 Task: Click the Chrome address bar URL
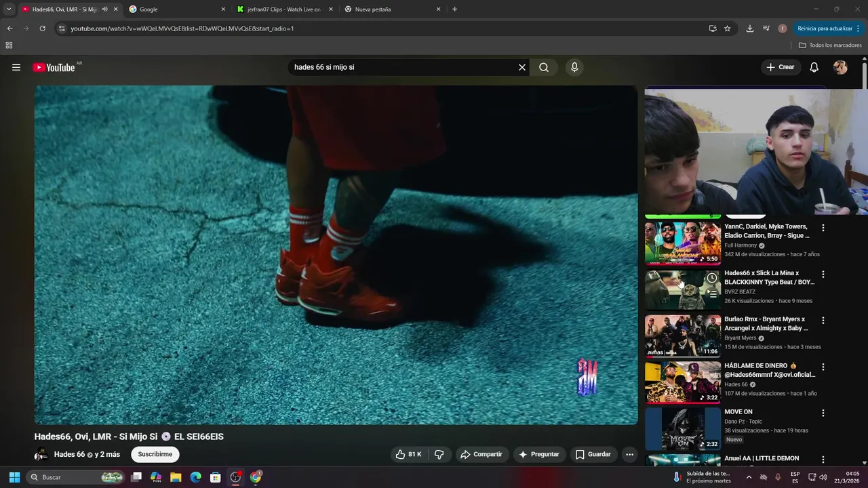click(182, 28)
